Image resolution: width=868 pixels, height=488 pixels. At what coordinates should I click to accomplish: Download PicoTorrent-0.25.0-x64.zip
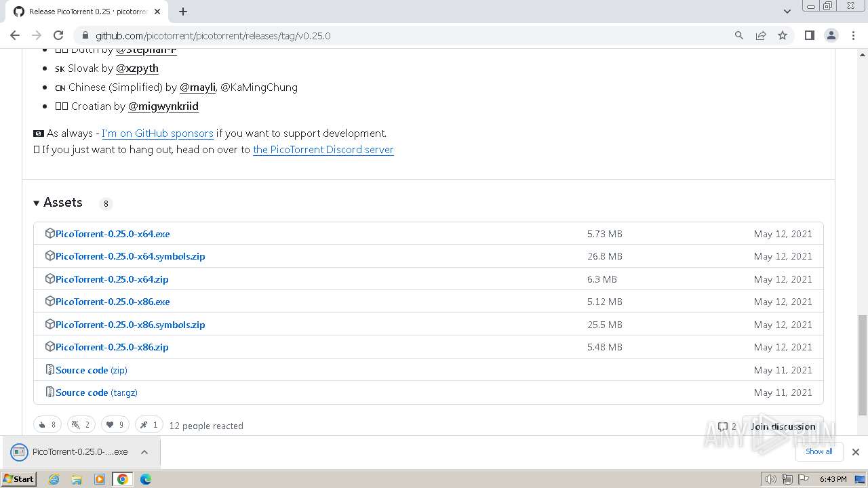click(112, 279)
